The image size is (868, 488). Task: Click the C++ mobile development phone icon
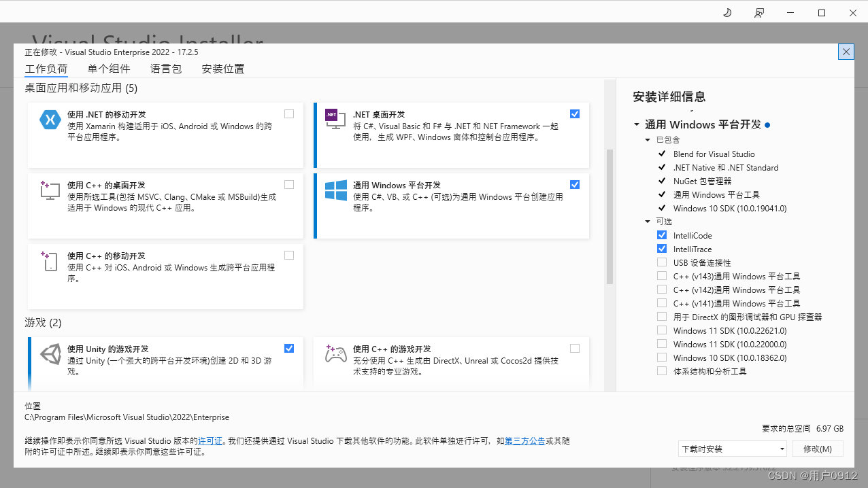(x=50, y=261)
